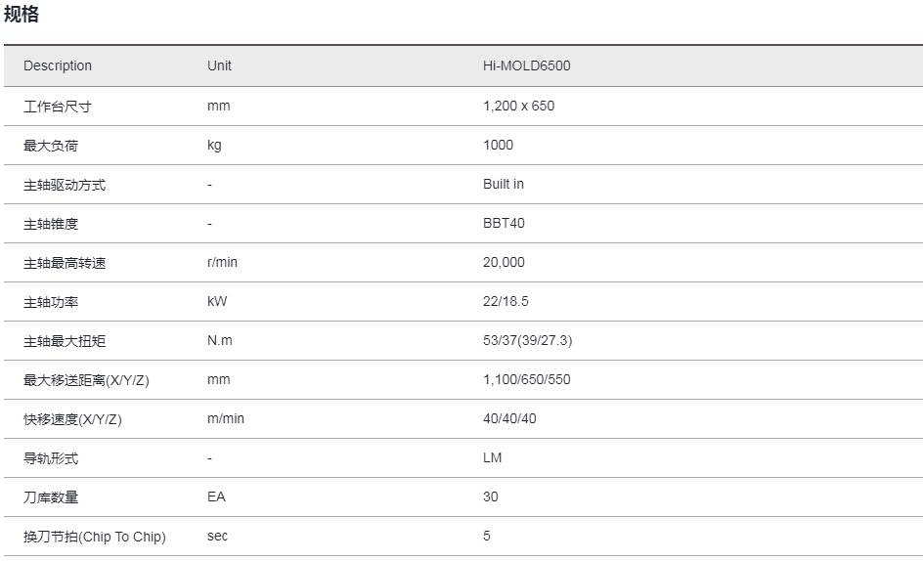This screenshot has height=561, width=924.
Task: Click the 规格 section heading
Action: (x=22, y=13)
